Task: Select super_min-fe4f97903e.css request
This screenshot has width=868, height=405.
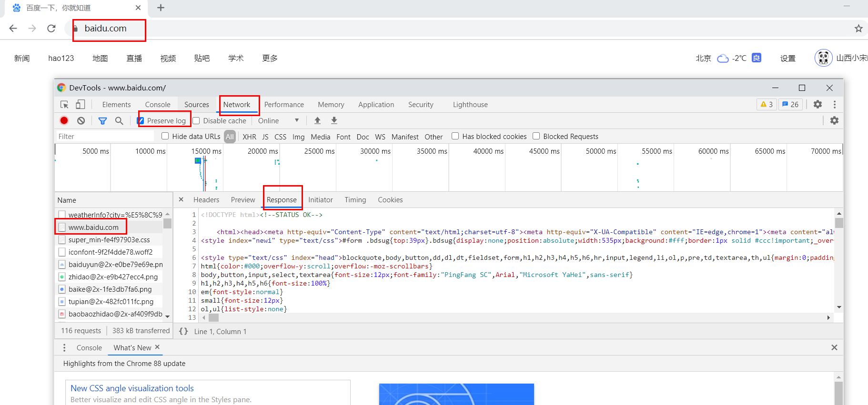Action: point(109,239)
